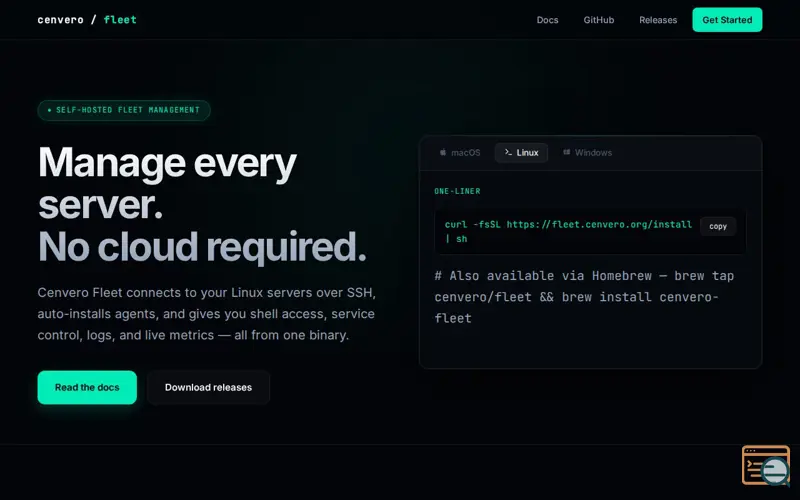
Task: Open the GitHub navigation link
Action: pyautogui.click(x=598, y=20)
